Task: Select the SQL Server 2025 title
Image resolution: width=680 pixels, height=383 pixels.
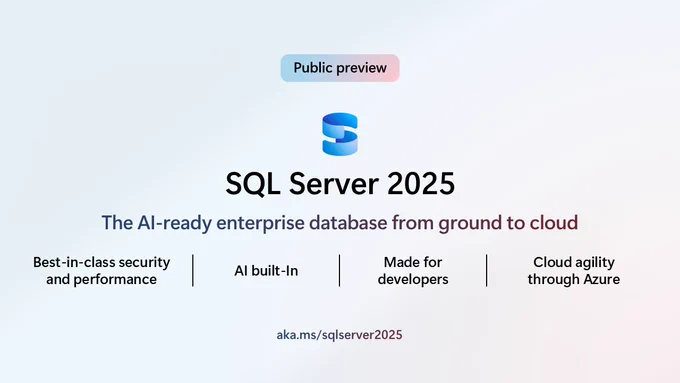Action: 340,183
